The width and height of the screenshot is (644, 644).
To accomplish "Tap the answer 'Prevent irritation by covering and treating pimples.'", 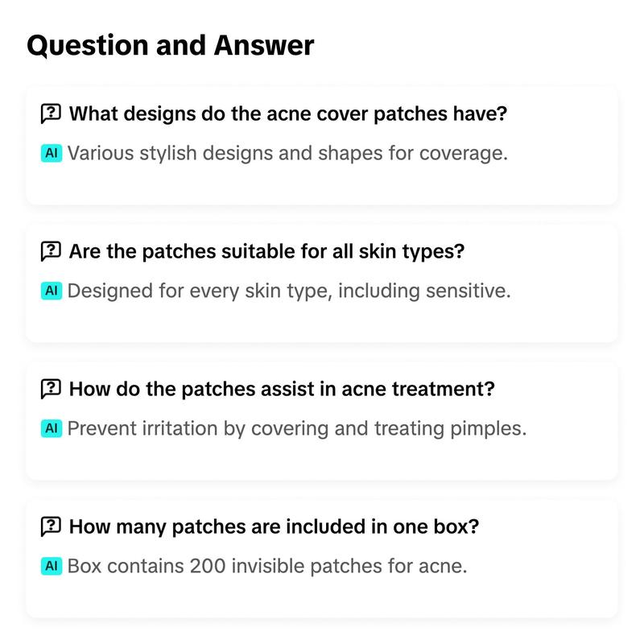I will tap(296, 428).
